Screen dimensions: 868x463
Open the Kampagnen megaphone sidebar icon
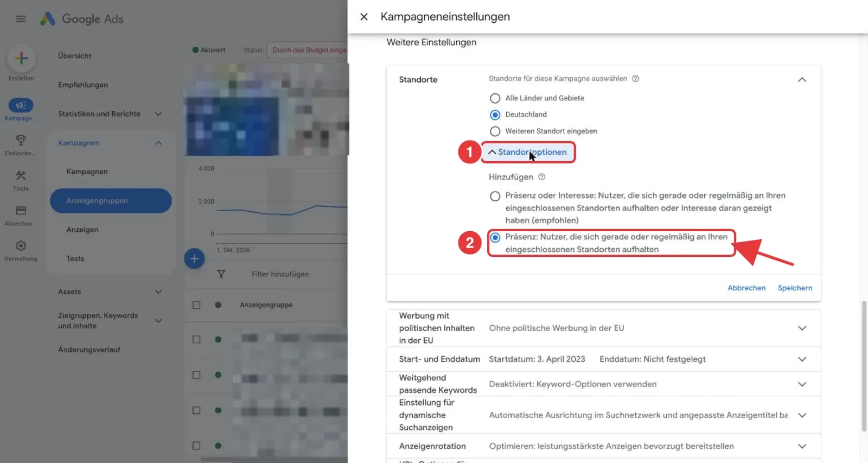(x=21, y=105)
